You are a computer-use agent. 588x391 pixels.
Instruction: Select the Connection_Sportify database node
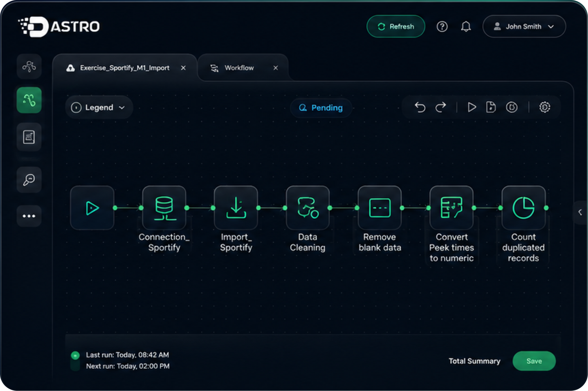point(164,208)
